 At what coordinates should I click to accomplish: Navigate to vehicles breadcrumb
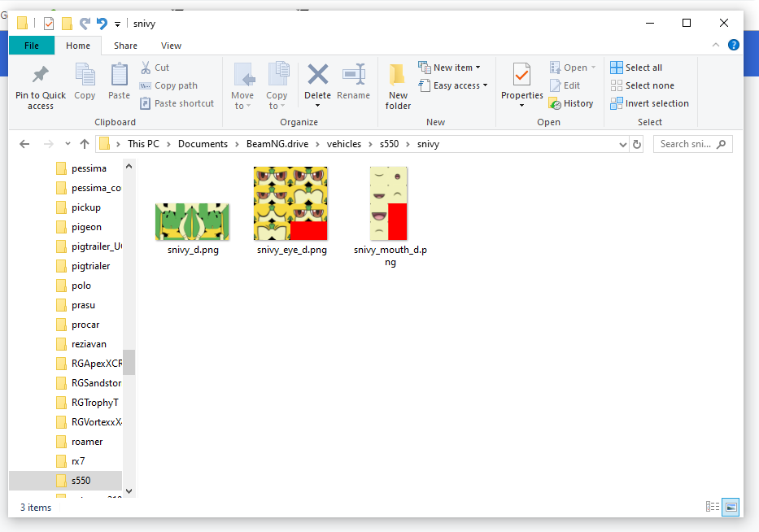(343, 144)
